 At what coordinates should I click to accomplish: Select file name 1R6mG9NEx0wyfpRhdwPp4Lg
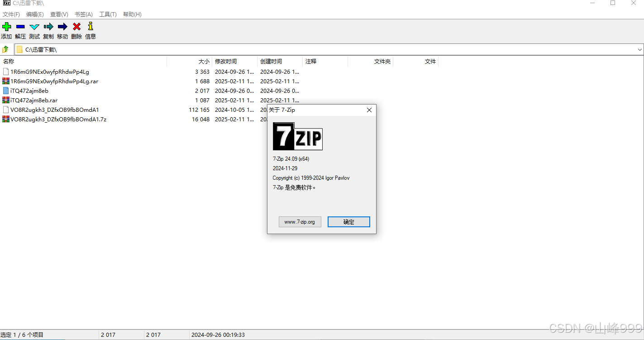point(50,72)
